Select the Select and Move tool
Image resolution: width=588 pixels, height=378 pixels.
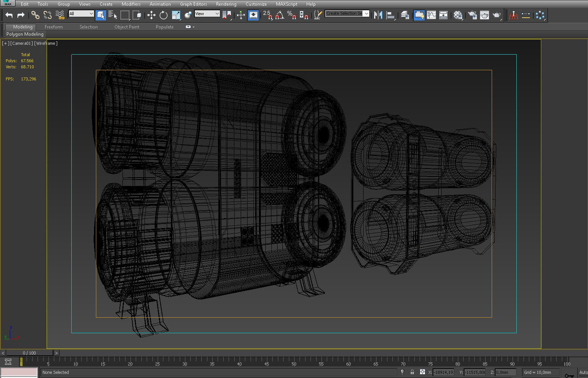tap(152, 15)
